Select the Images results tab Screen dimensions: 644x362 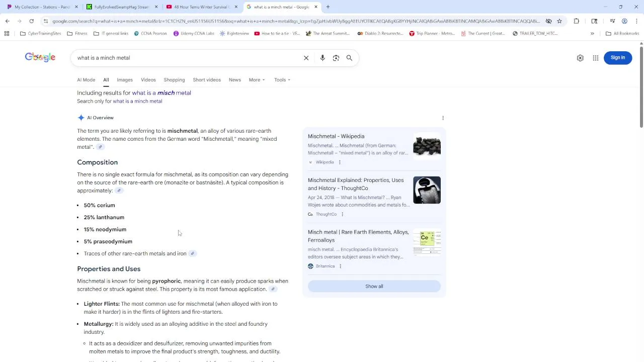coord(125,80)
